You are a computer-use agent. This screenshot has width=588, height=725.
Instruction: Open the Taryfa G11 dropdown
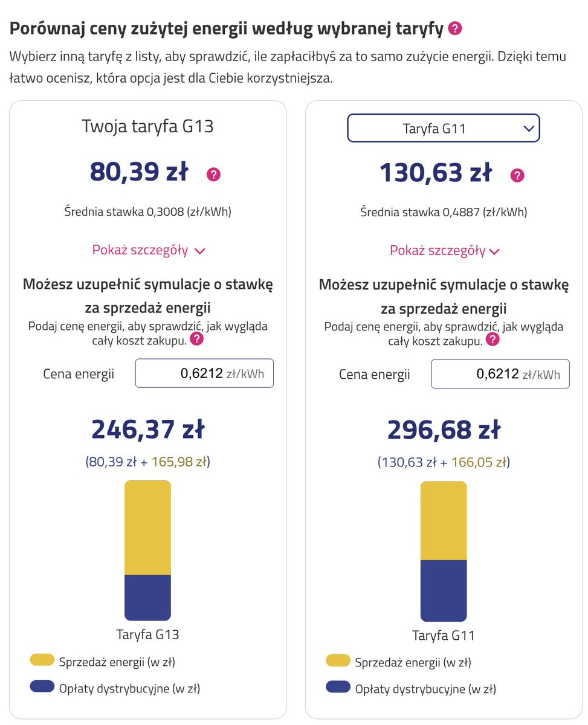(x=443, y=128)
